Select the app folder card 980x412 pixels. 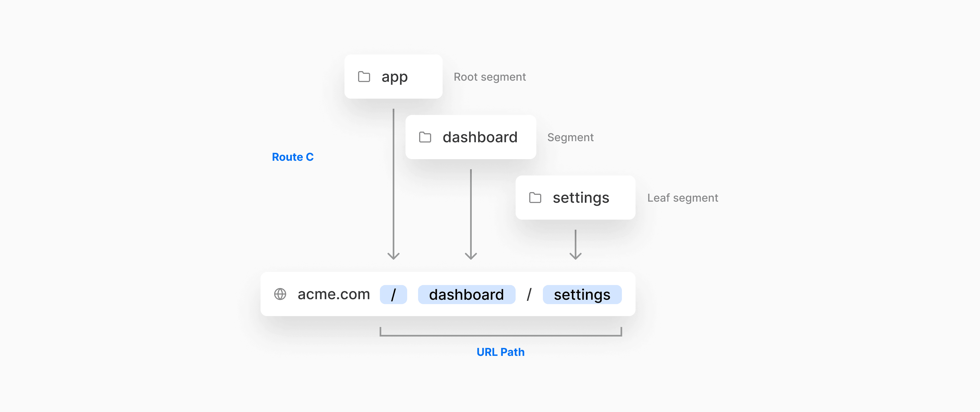click(x=393, y=77)
